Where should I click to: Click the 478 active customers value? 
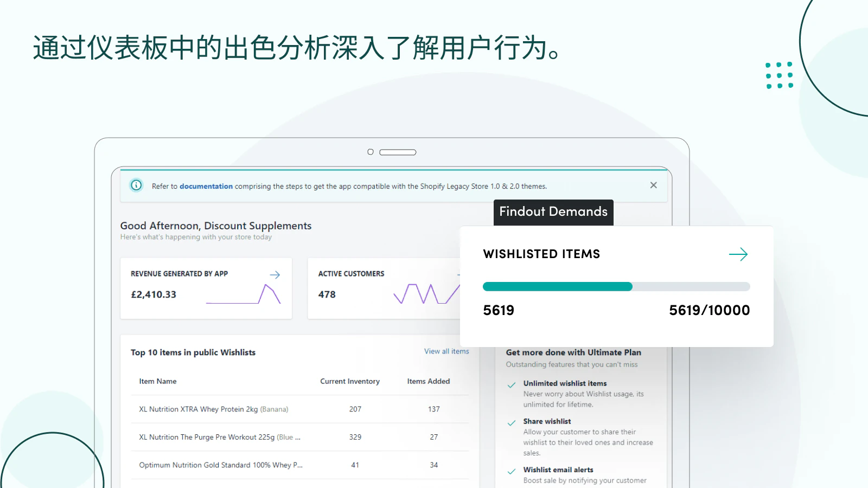pyautogui.click(x=327, y=294)
